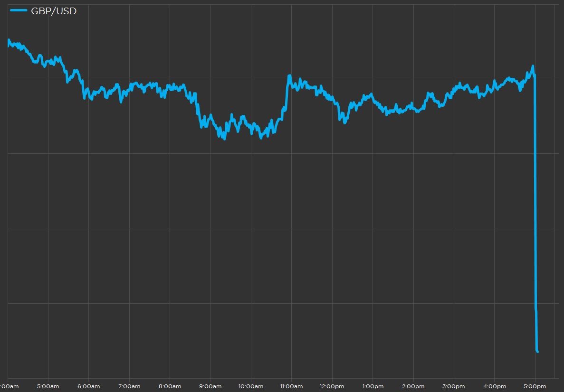This screenshot has height=392, width=564.
Task: Select the 11:00am time axis label
Action: tap(291, 387)
